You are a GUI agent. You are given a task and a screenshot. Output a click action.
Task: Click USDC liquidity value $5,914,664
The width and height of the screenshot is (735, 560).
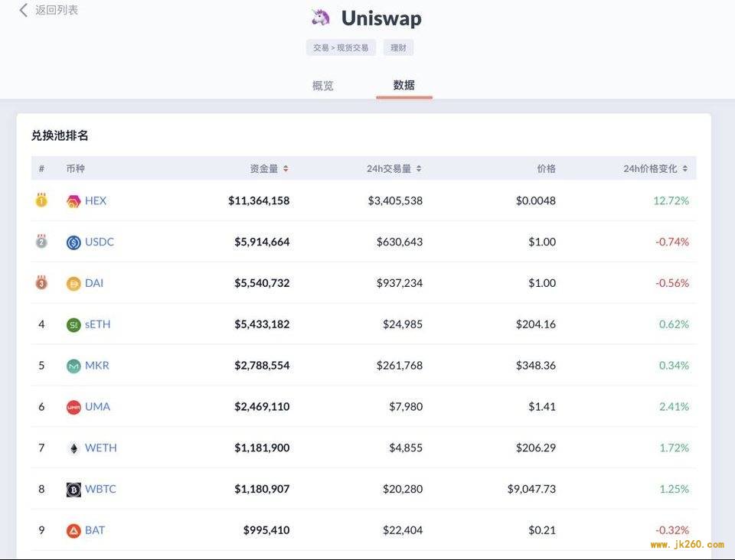click(x=262, y=242)
